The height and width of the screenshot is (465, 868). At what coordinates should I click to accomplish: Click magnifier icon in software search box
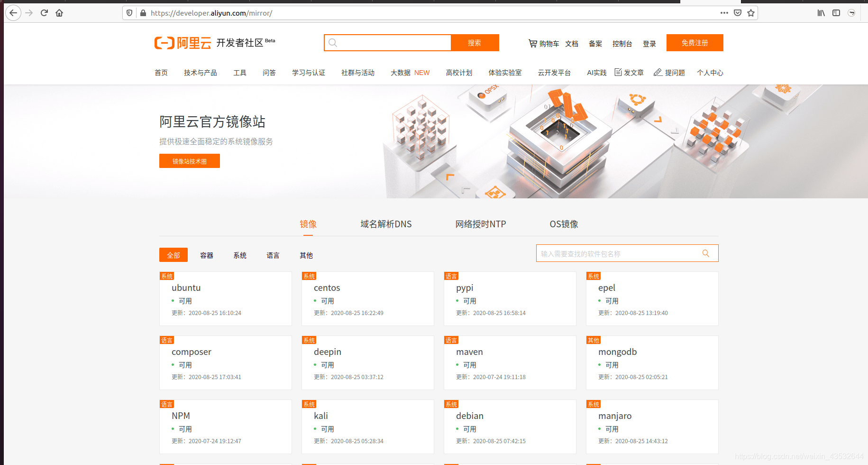click(706, 253)
